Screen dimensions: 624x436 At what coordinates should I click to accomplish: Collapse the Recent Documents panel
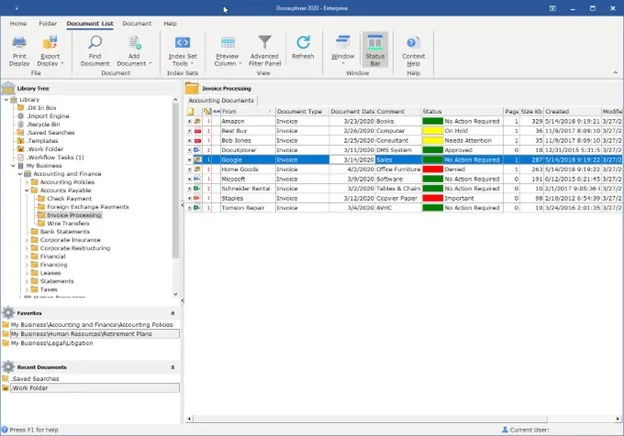(x=173, y=367)
